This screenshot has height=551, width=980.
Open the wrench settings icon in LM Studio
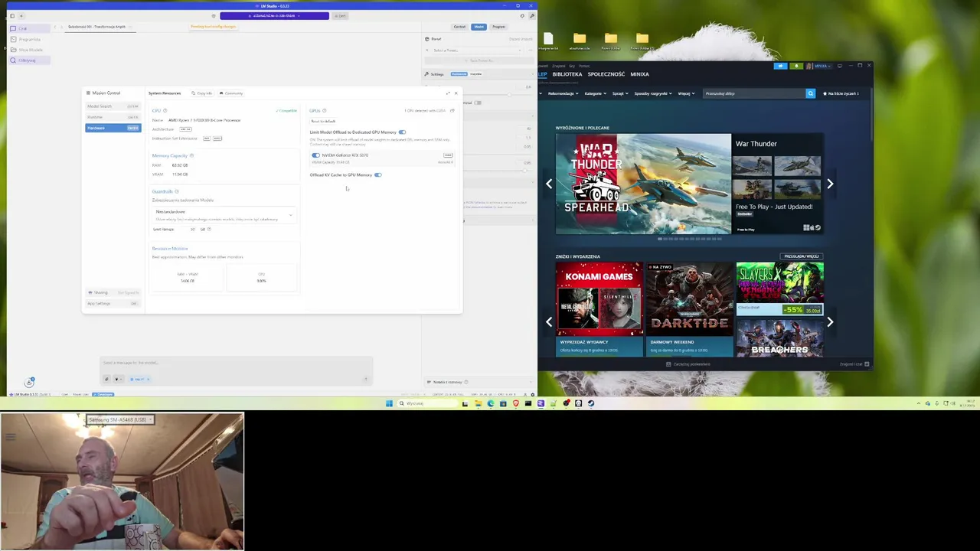pos(532,15)
